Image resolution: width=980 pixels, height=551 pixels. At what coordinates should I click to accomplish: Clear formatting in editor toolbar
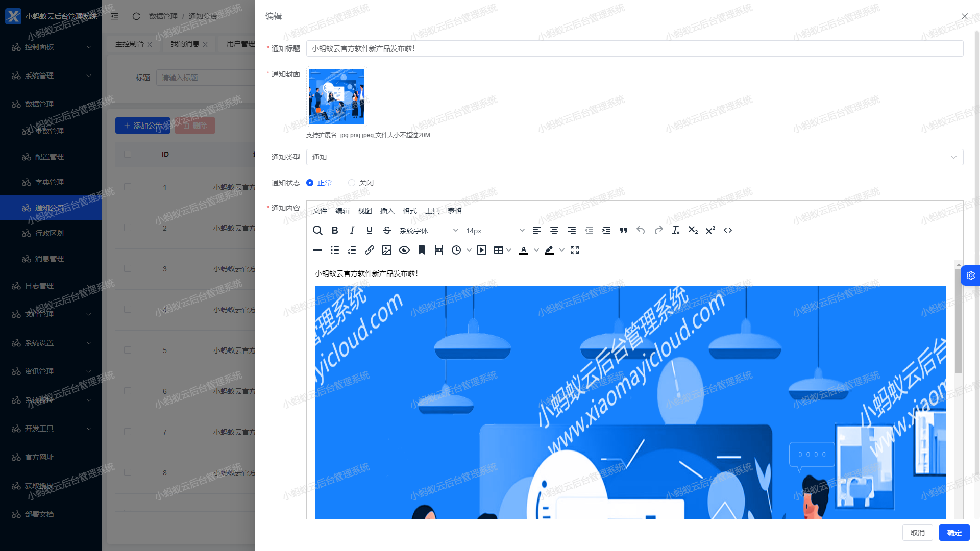click(676, 231)
